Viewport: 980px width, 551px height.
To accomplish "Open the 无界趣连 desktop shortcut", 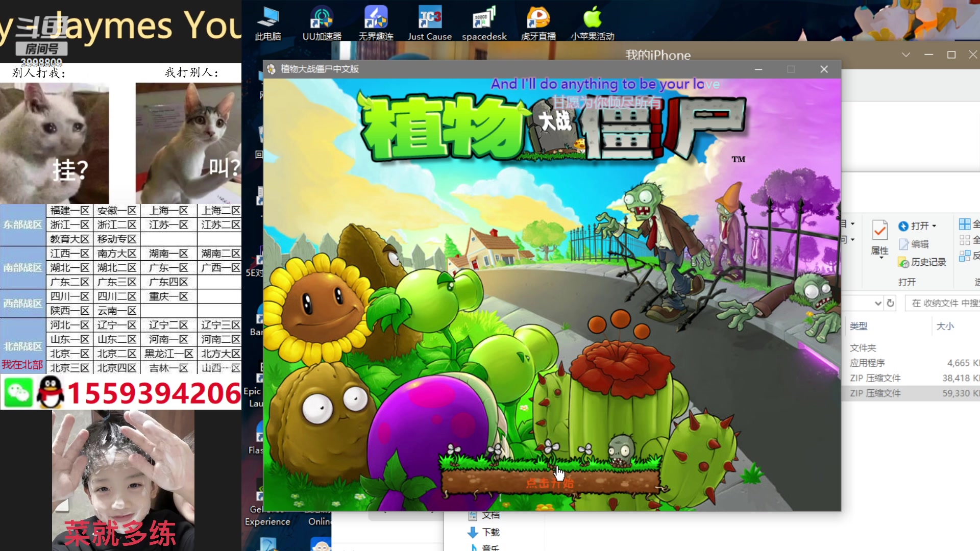I will tap(376, 23).
